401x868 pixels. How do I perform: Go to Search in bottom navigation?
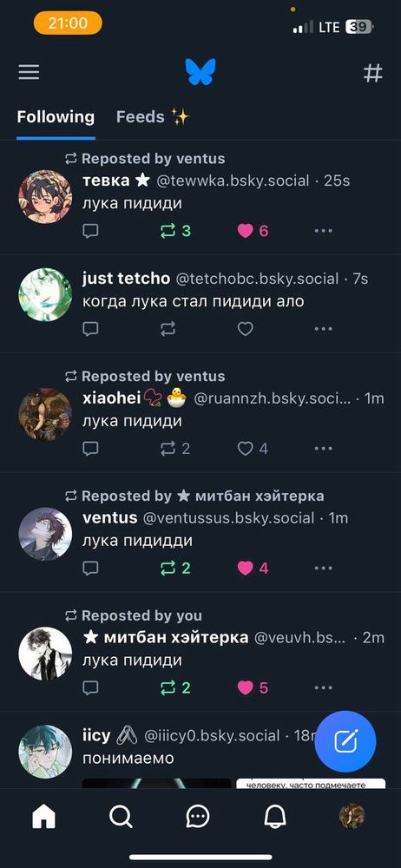(x=121, y=815)
